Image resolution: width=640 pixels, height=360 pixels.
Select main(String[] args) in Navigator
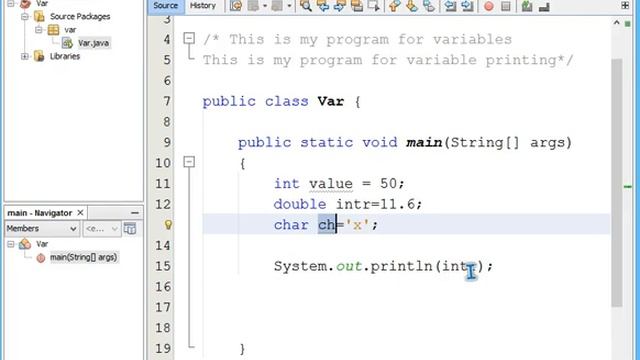coord(84,257)
